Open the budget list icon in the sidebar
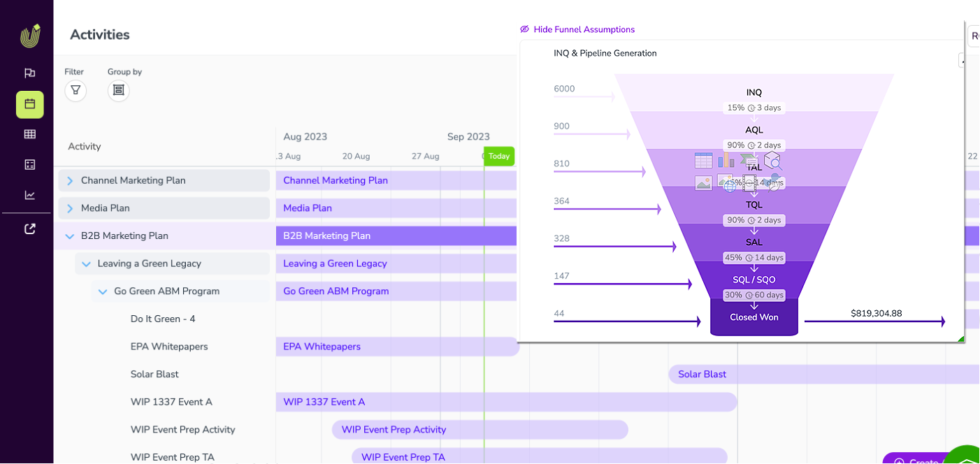This screenshot has width=980, height=464. coord(29,165)
